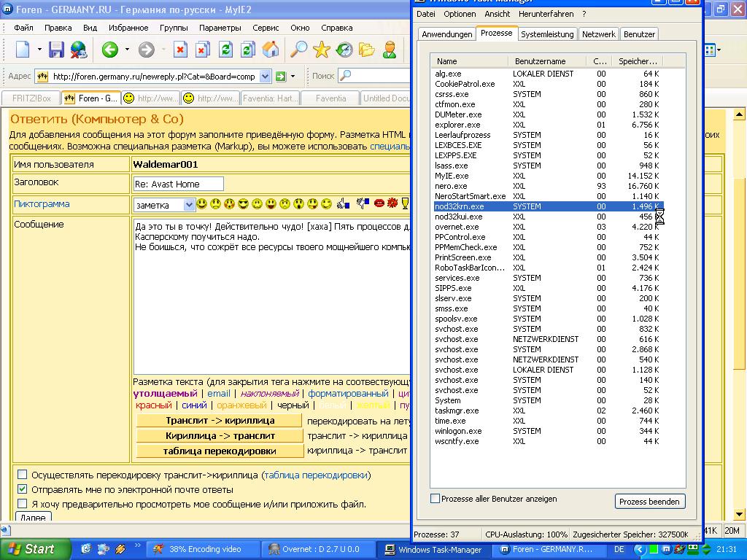The width and height of the screenshot is (747, 560).
Task: Apply the 'оранжевый' orange text color link
Action: 241,405
